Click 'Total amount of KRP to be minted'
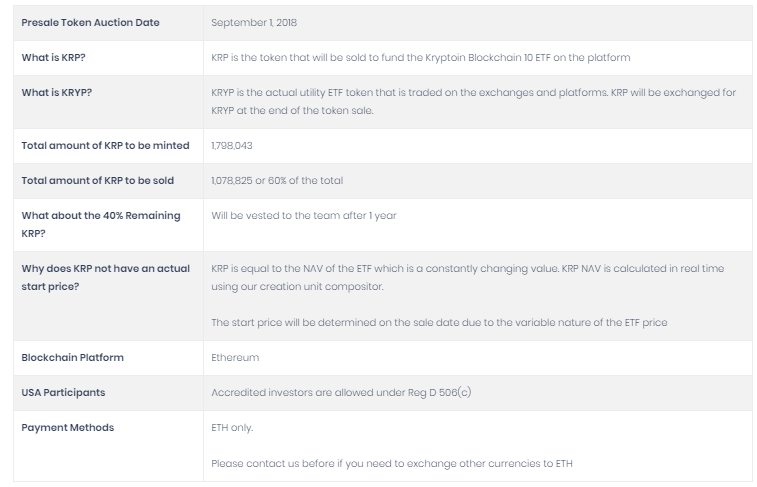Image resolution: width=757 pixels, height=487 pixels. pyautogui.click(x=105, y=146)
